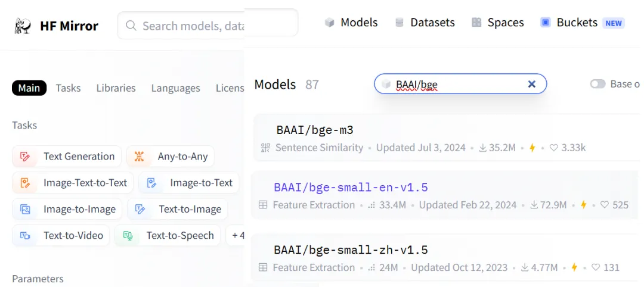Select the Text-to-Video task filter
This screenshot has width=644, height=287.
pos(61,235)
